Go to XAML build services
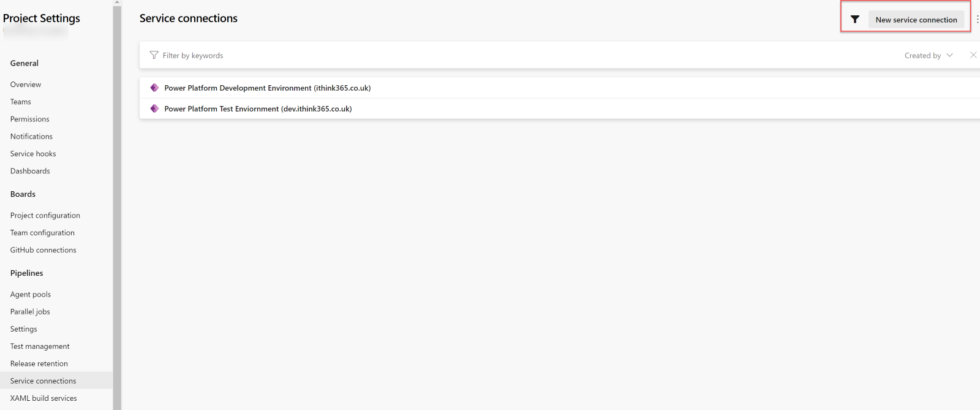The width and height of the screenshot is (980, 410). coord(43,398)
